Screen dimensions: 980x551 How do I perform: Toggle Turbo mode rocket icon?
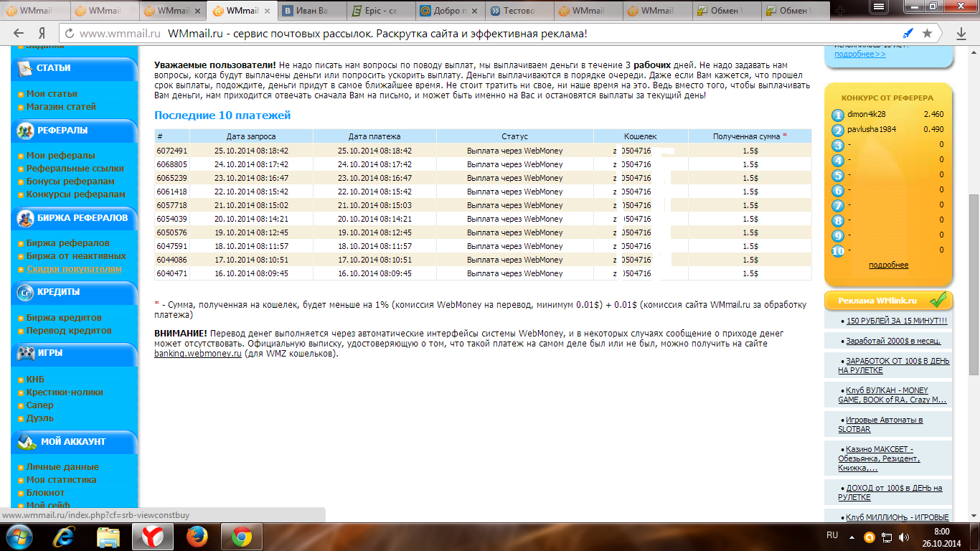point(908,34)
